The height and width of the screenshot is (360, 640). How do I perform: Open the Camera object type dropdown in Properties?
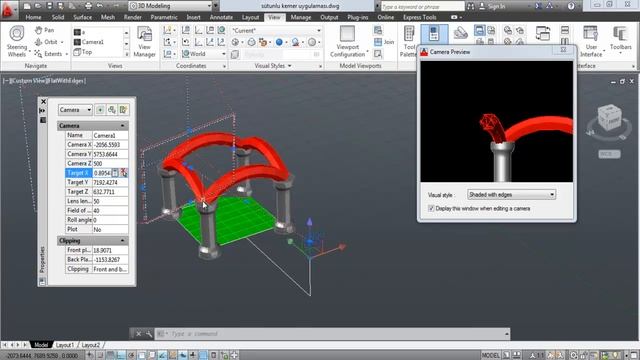76,110
